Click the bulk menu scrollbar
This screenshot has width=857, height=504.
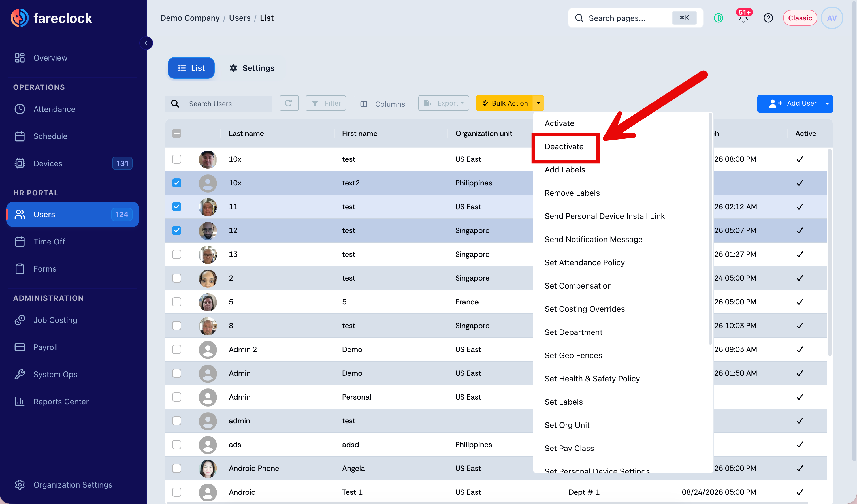[710, 228]
